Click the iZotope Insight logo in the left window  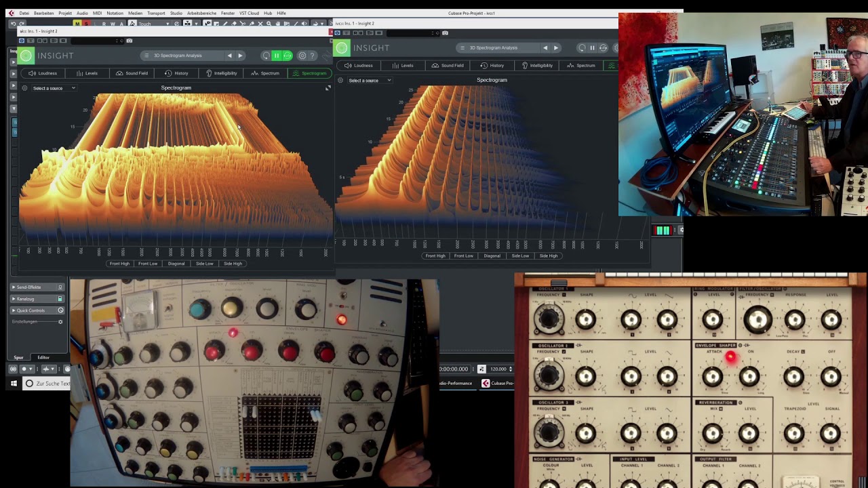click(26, 56)
